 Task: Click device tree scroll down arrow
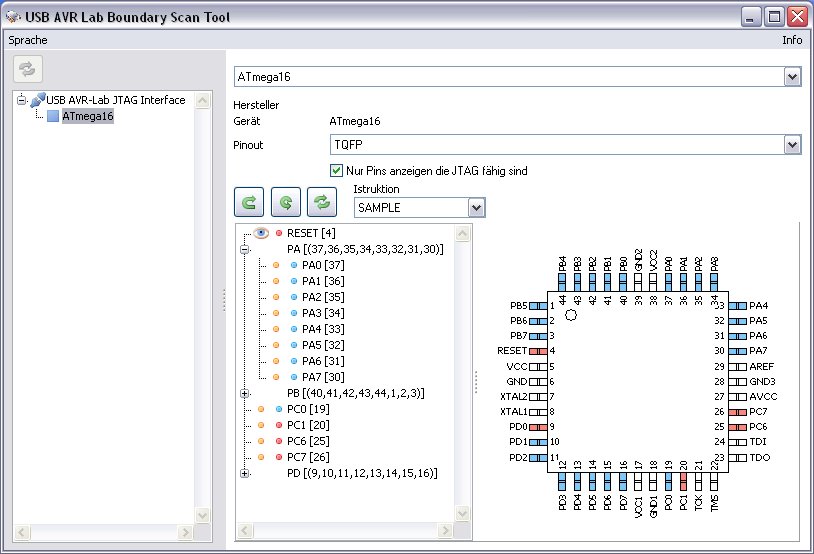[x=202, y=516]
